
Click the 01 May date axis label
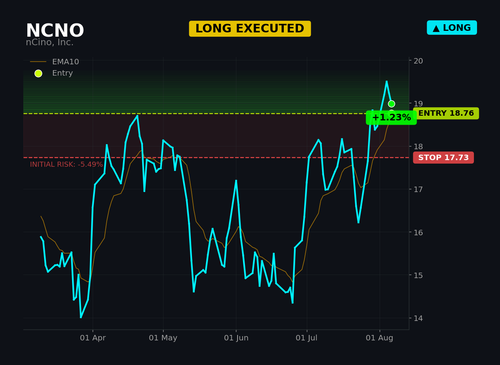click(163, 338)
